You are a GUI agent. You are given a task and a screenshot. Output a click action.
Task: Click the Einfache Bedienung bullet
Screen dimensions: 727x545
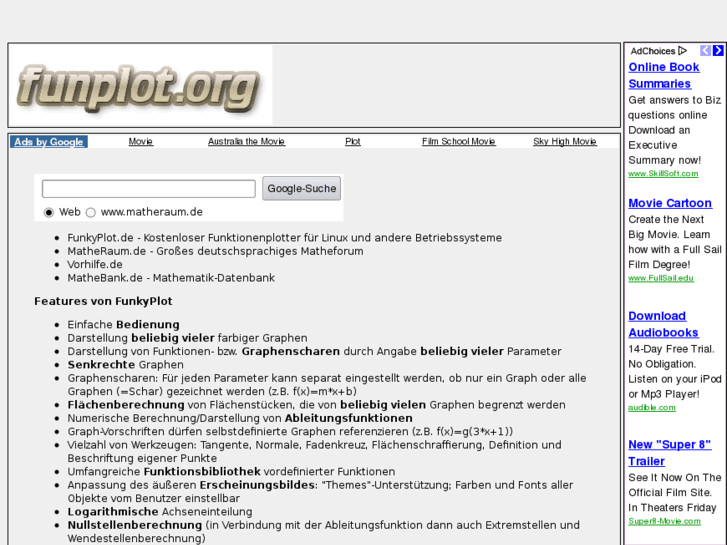[x=123, y=325]
